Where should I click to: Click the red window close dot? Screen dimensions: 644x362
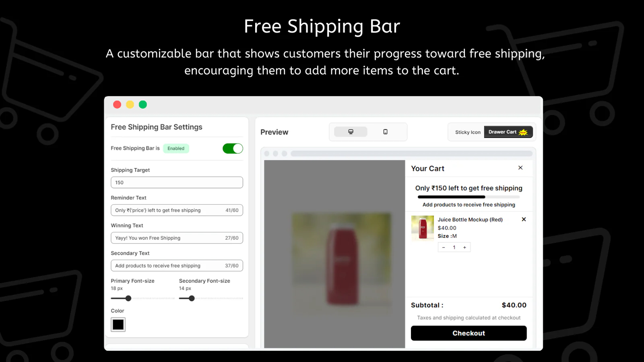click(x=117, y=105)
